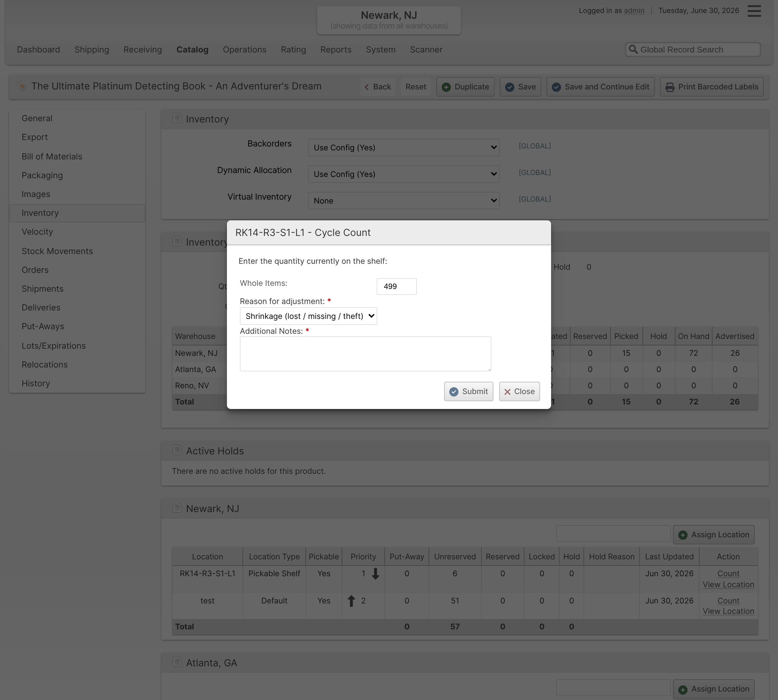Click the Newark location assignment input field

click(613, 533)
